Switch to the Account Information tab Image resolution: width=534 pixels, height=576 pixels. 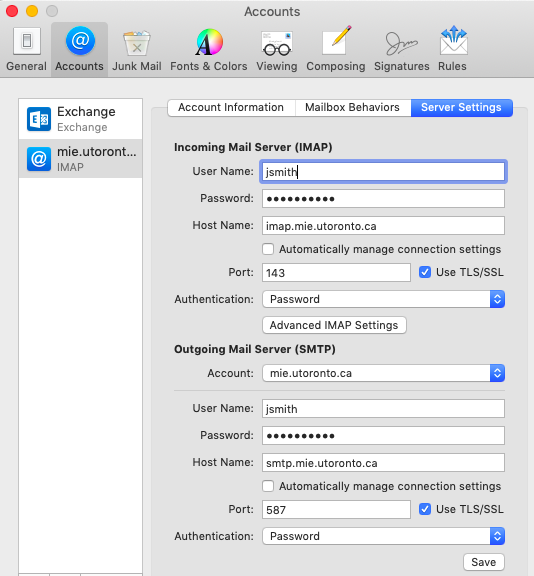231,107
